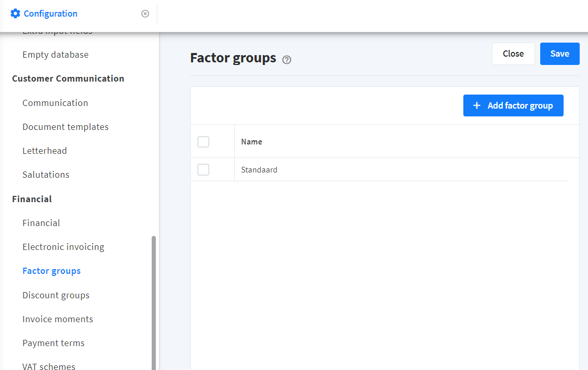Close the Configuration tab with the x icon
Screen dimensions: 588x370
[145, 14]
